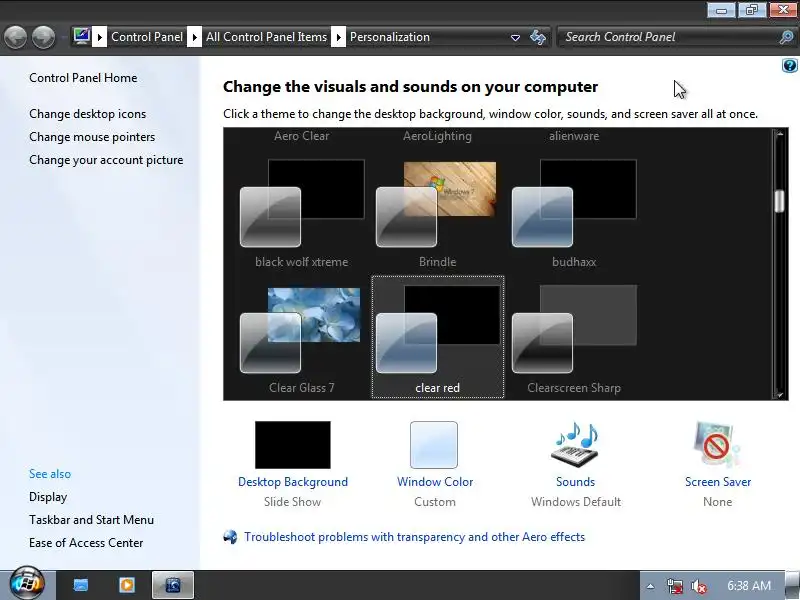The height and width of the screenshot is (600, 800).
Task: Click the theme list scroll down arrow
Action: tap(779, 394)
